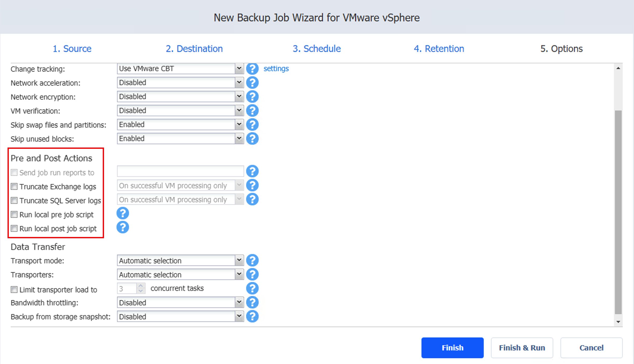
Task: Open help for Network encryption
Action: pos(252,97)
